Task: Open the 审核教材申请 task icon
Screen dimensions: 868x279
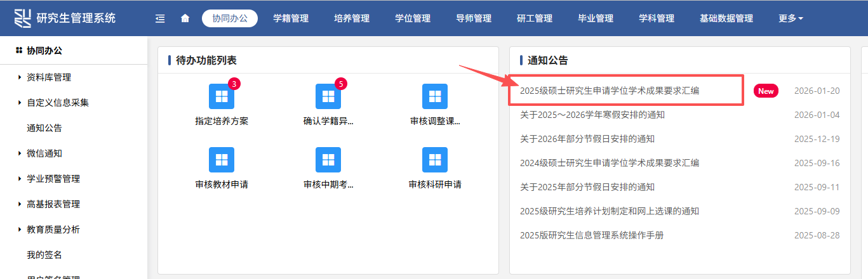Action: click(222, 160)
